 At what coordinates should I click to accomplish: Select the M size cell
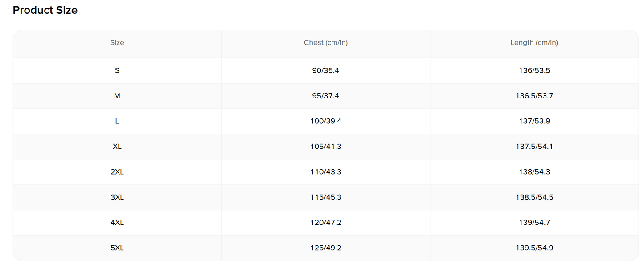click(x=117, y=96)
